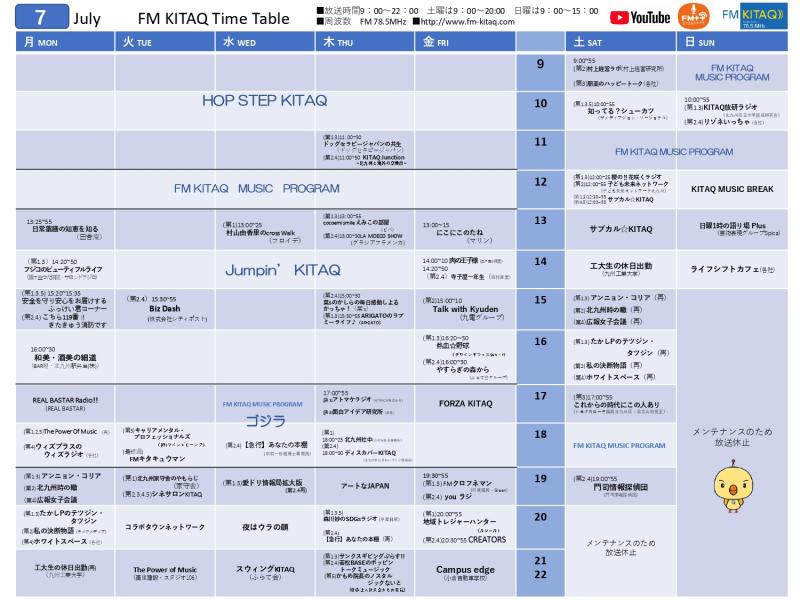Click the "金 FRI" column header

(465, 42)
